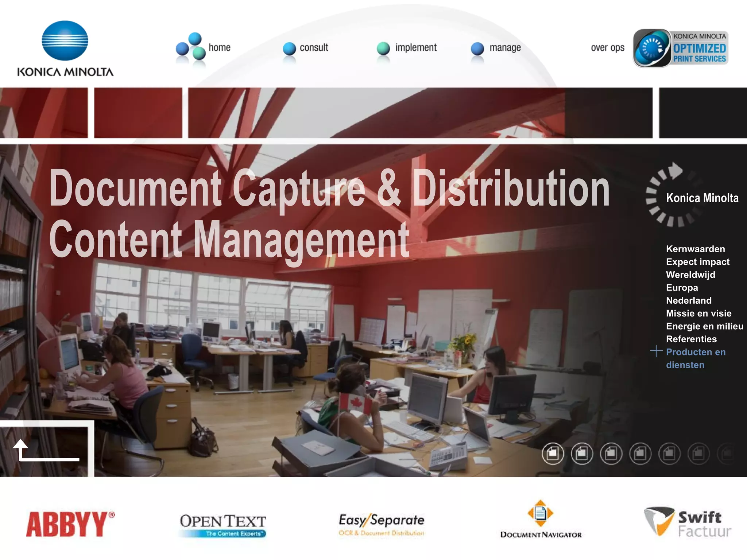Click the Swift Factuur logo
747x560 pixels.
(x=688, y=522)
